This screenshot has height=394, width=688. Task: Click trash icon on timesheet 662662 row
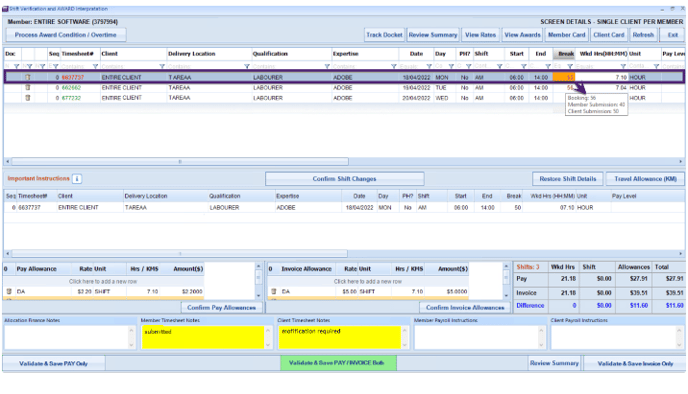coord(28,87)
